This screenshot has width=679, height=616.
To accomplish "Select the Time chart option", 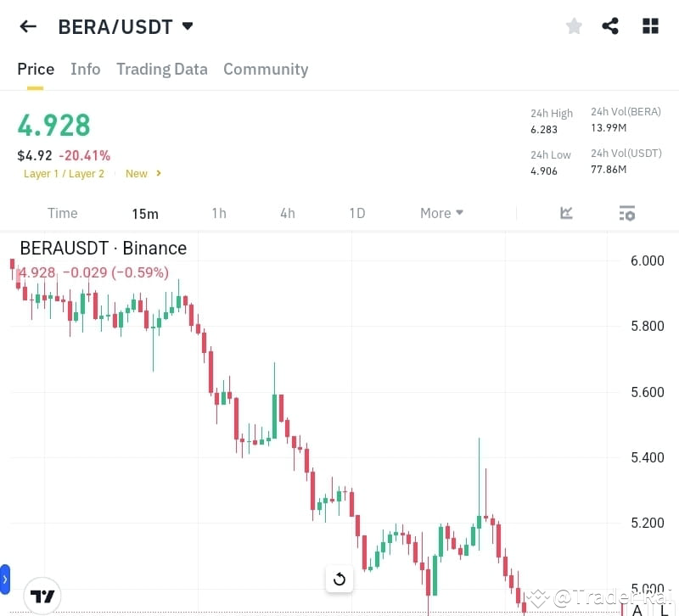I will (x=62, y=213).
